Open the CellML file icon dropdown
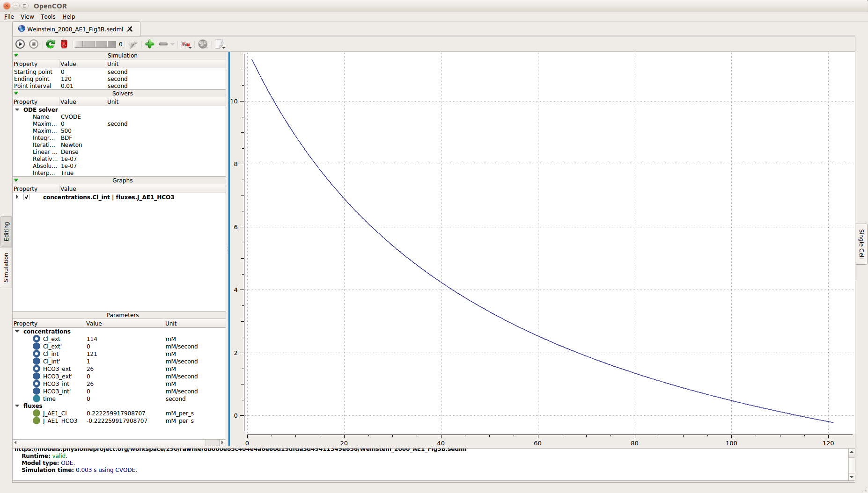Viewport: 868px width, 493px height. click(186, 44)
